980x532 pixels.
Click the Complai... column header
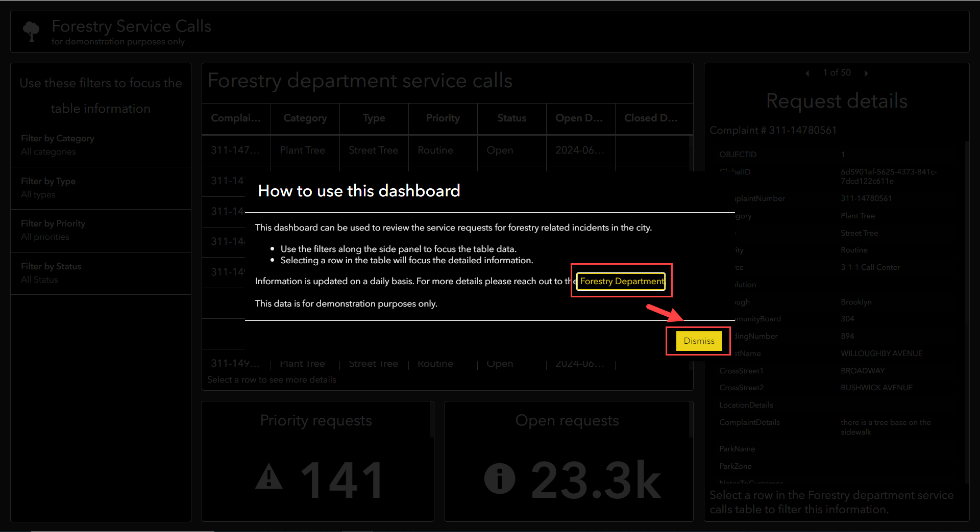(236, 118)
